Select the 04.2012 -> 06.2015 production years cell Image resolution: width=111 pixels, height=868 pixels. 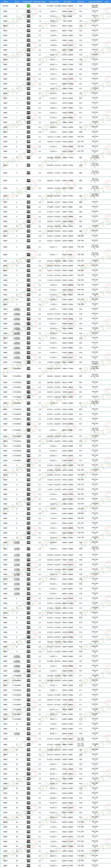coord(54,754)
